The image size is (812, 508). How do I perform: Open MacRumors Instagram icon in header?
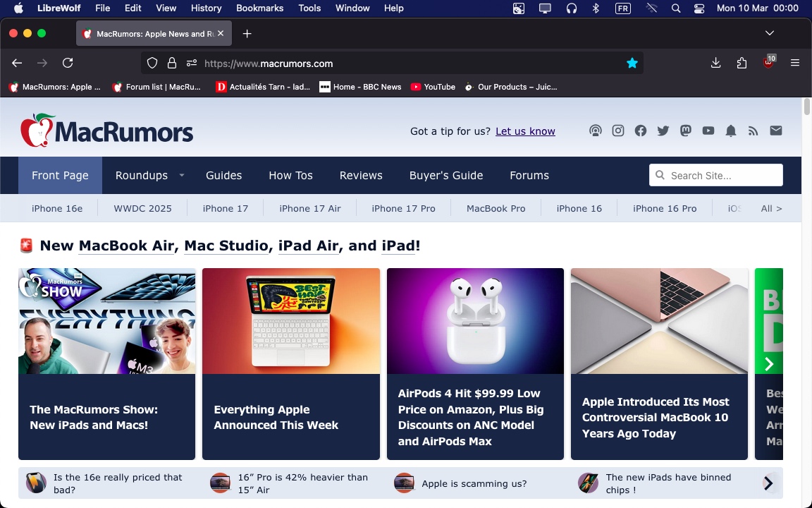[617, 131]
